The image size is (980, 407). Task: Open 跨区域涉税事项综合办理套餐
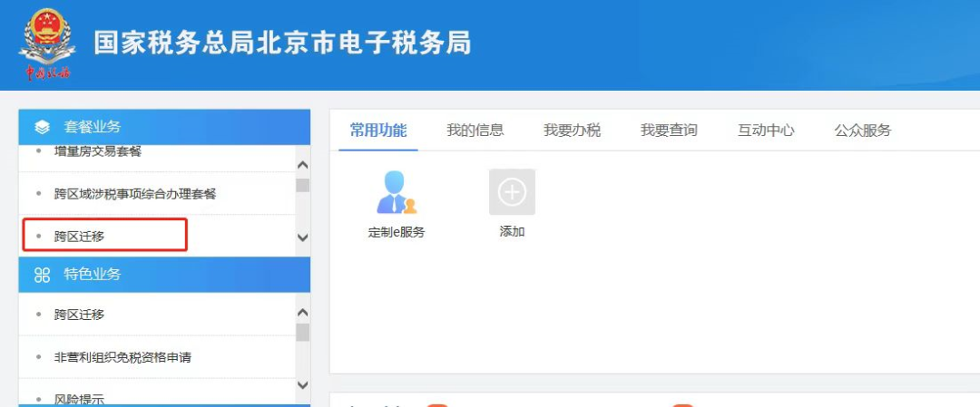click(135, 194)
